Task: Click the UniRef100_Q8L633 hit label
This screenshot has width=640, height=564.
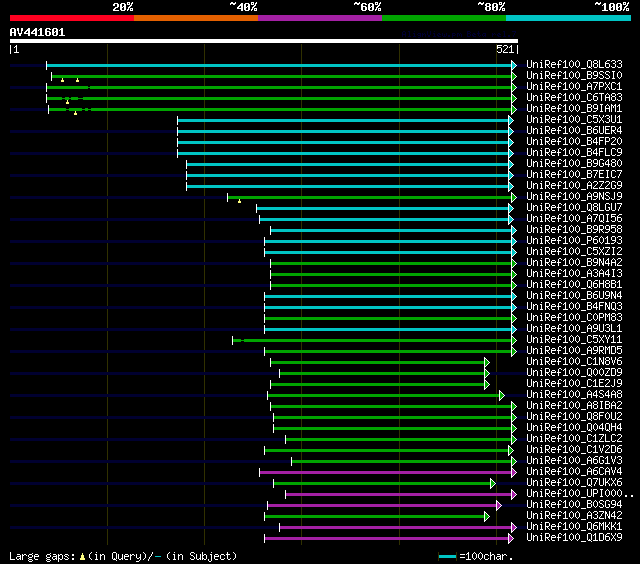Action: 574,64
